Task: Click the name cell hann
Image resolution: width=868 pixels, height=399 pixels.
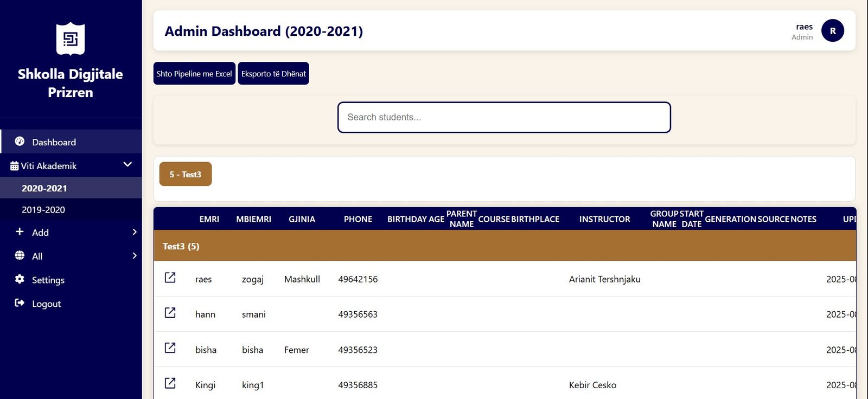Action: (x=205, y=314)
